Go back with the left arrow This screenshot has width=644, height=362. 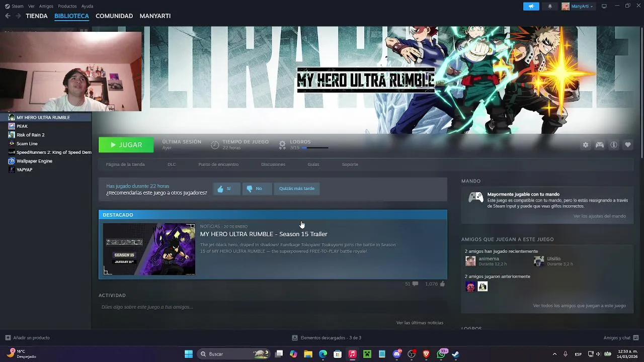pos(8,16)
